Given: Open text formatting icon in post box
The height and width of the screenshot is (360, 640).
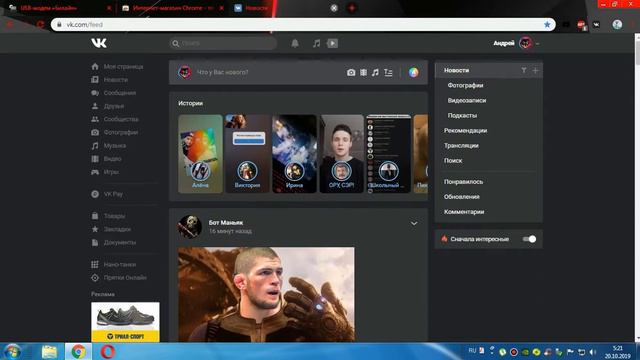Looking at the screenshot, I should pos(388,72).
